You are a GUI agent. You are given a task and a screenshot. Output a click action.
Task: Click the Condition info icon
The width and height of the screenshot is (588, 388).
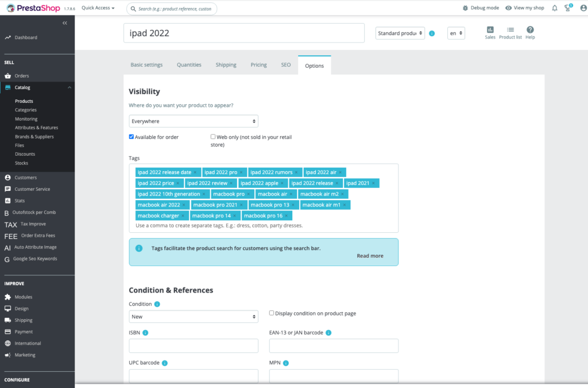157,304
